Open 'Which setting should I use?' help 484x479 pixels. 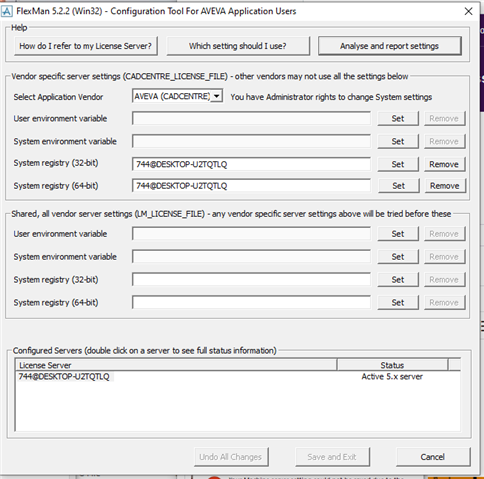tap(238, 46)
